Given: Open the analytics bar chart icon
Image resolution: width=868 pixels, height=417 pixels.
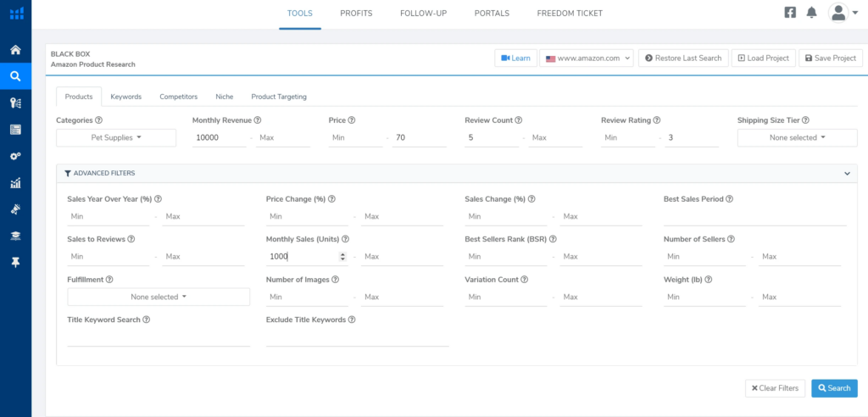Looking at the screenshot, I should [x=15, y=183].
